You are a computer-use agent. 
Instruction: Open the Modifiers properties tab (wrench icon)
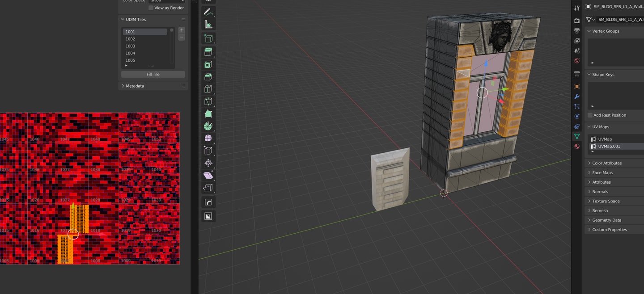pyautogui.click(x=577, y=97)
